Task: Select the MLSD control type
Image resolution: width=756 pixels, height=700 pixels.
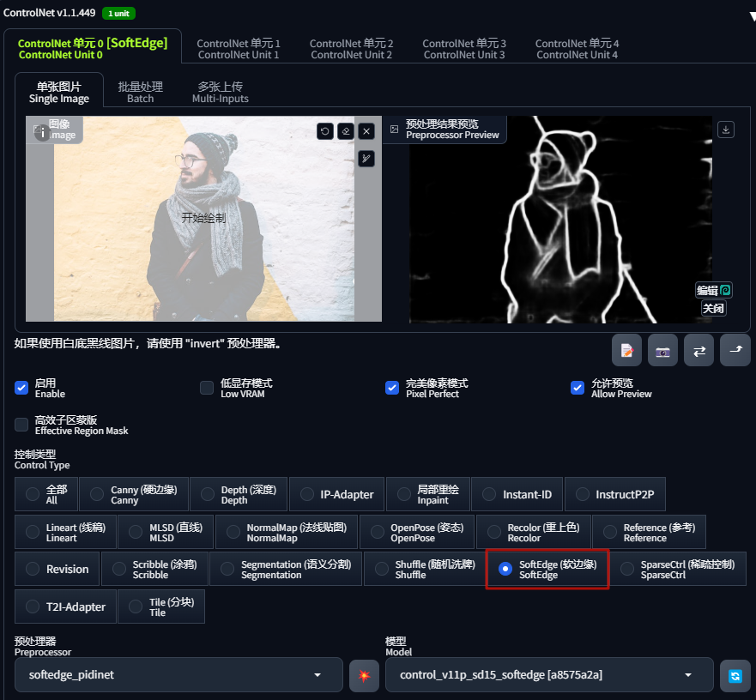Action: click(x=166, y=532)
